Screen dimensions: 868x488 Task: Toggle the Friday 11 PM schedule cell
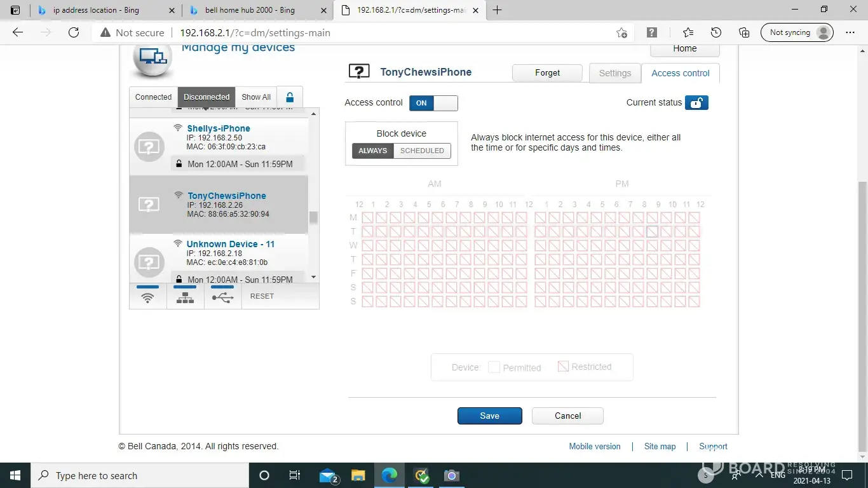[694, 274]
